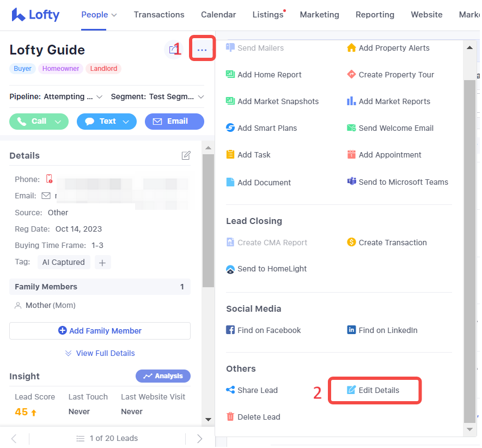Click the email envelope icon in Details
482x448 pixels.
[46, 196]
